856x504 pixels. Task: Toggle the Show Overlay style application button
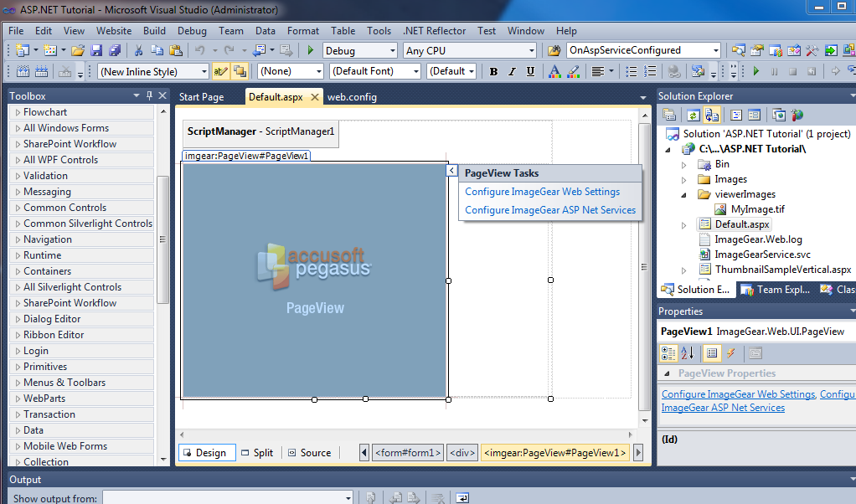[x=240, y=71]
